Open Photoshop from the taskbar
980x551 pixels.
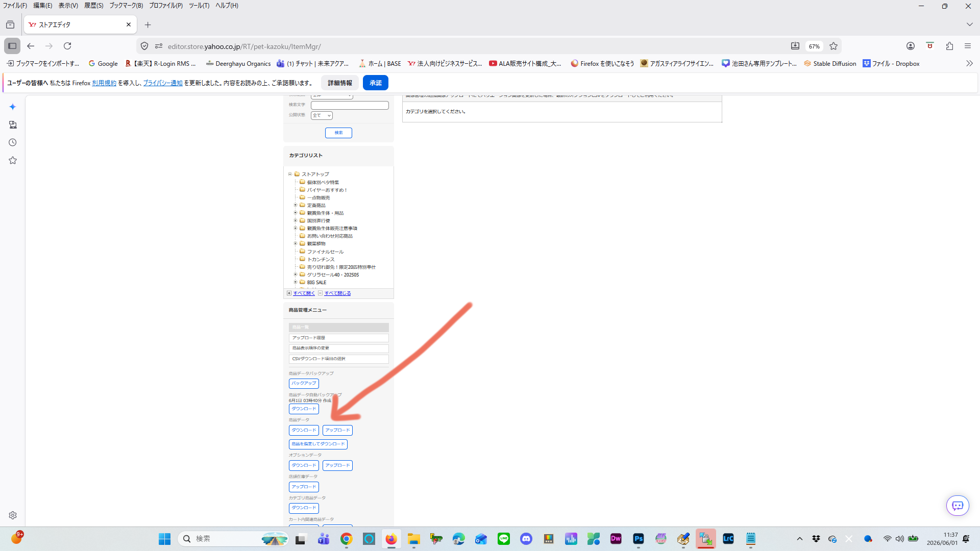(639, 539)
